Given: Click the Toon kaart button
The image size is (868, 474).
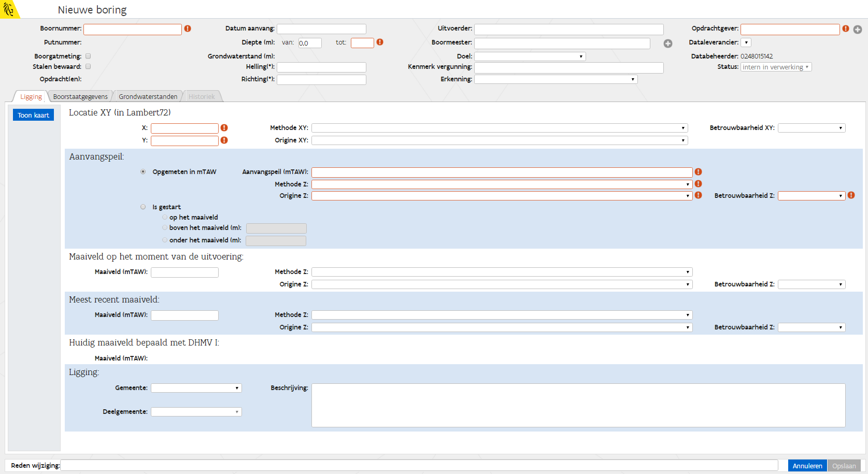Looking at the screenshot, I should 33,115.
